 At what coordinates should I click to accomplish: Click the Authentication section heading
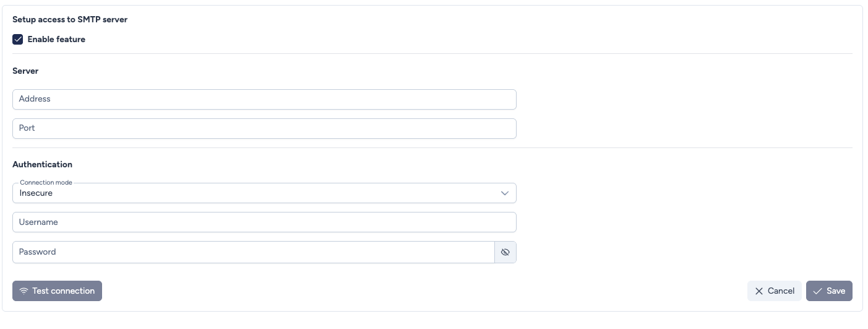(x=42, y=165)
